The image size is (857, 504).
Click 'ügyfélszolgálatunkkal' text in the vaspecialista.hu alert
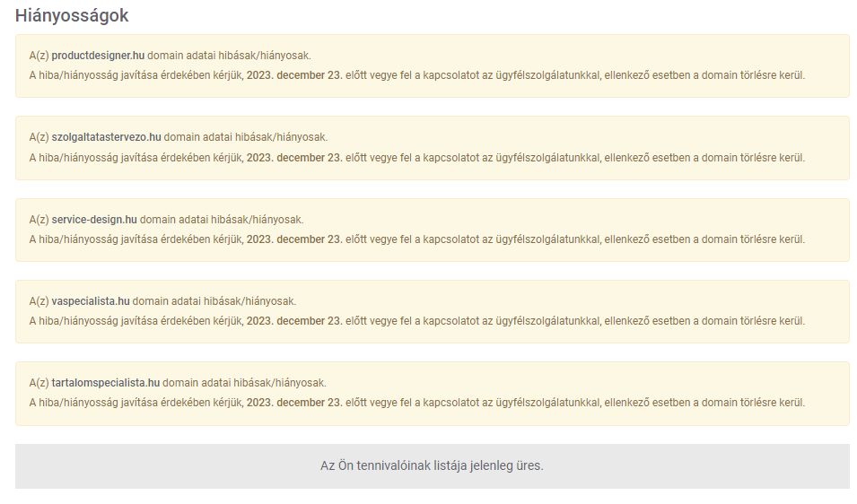point(548,321)
